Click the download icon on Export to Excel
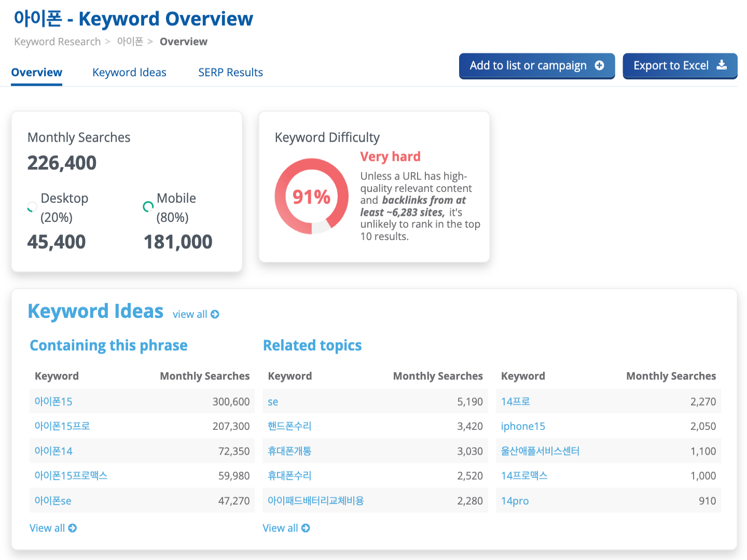This screenshot has height=560, width=747. point(722,65)
